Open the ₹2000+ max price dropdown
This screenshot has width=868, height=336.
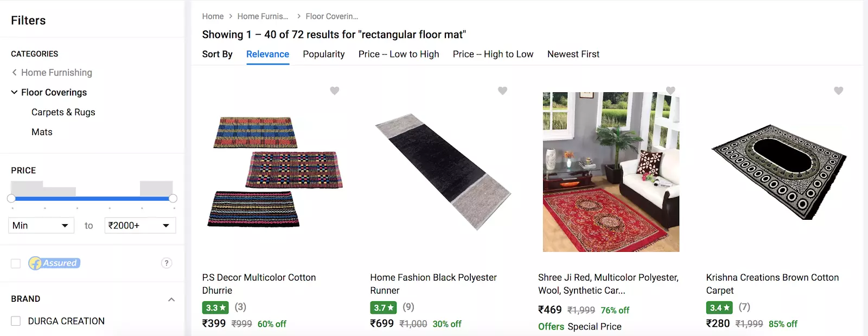(x=140, y=225)
